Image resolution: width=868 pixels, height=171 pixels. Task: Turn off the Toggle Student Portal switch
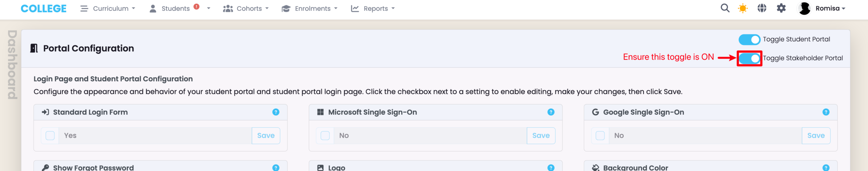[x=749, y=40]
